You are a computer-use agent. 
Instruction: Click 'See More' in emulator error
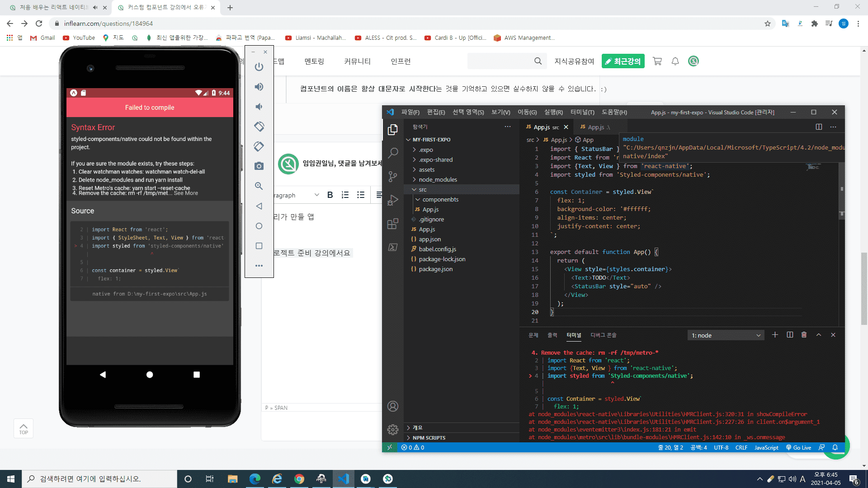[186, 193]
